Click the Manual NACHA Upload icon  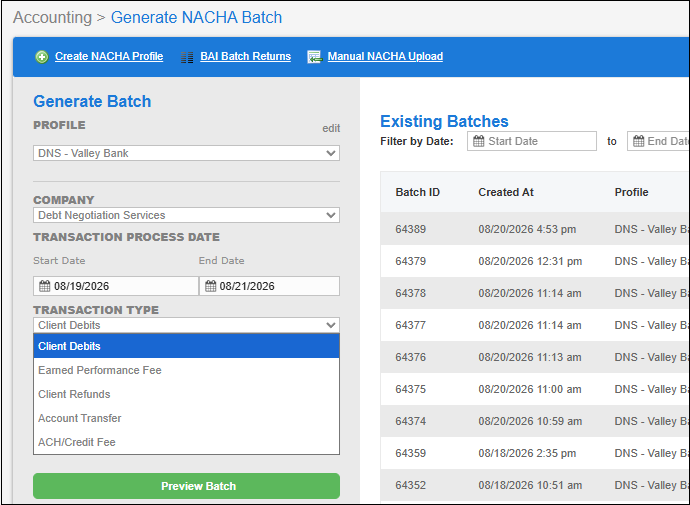(x=314, y=57)
